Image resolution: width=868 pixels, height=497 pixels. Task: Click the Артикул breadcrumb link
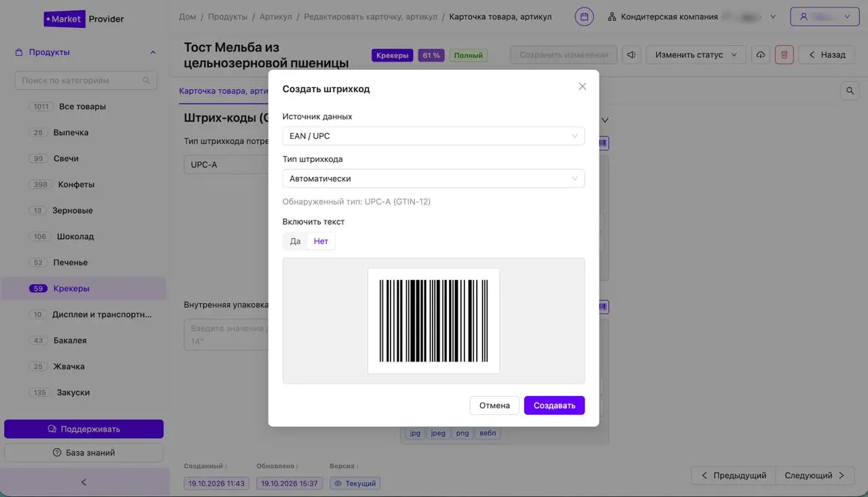276,17
